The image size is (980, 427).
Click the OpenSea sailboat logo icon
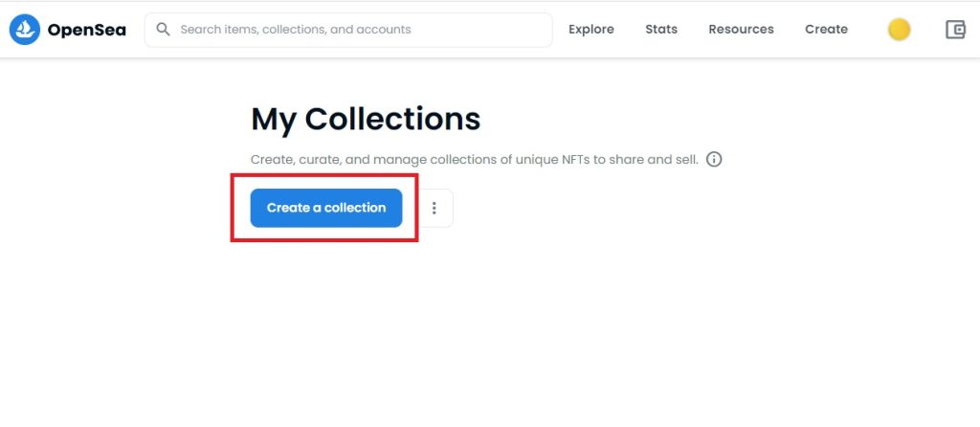point(25,30)
